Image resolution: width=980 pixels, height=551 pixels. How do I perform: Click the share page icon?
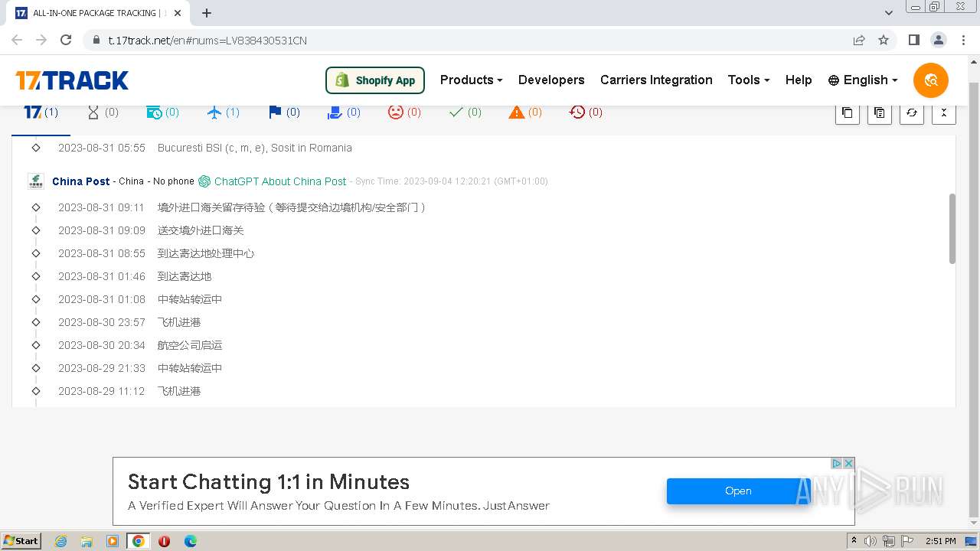[x=859, y=40]
